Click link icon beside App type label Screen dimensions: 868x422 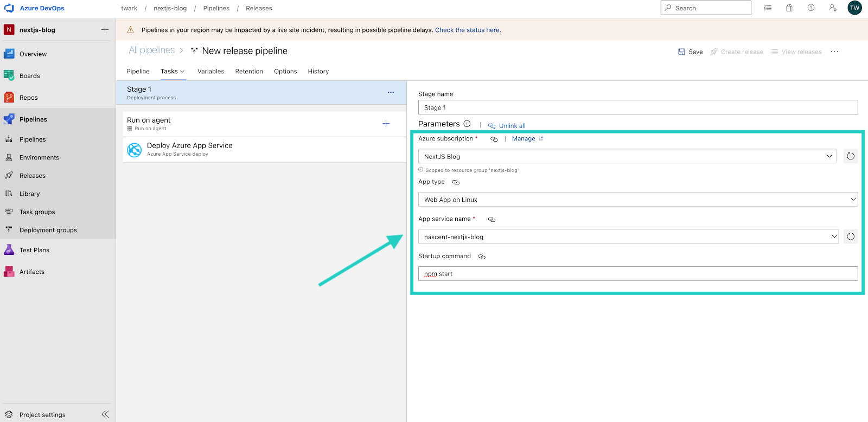[x=456, y=183]
